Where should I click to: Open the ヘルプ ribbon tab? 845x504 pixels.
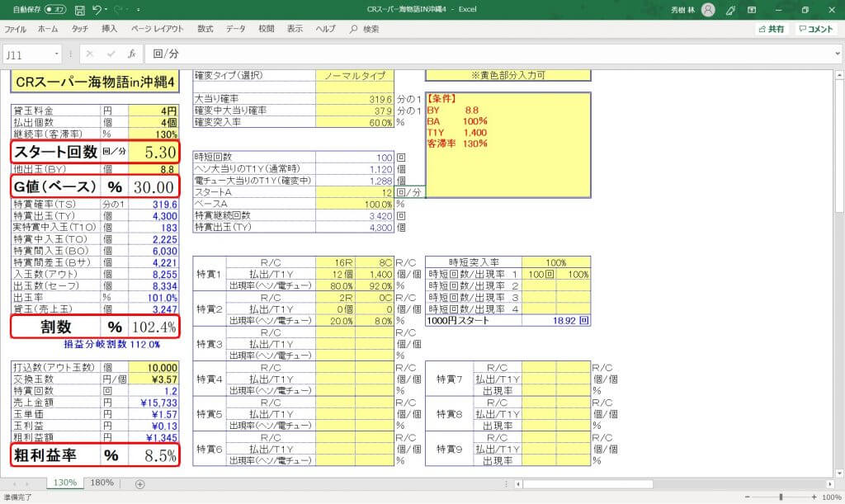[325, 29]
